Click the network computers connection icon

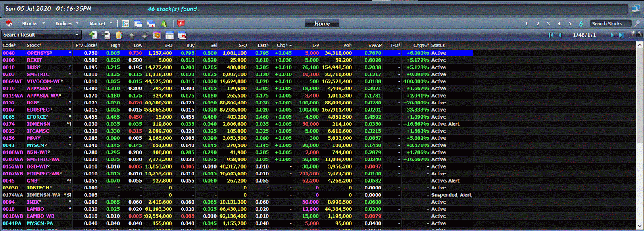point(636,8)
